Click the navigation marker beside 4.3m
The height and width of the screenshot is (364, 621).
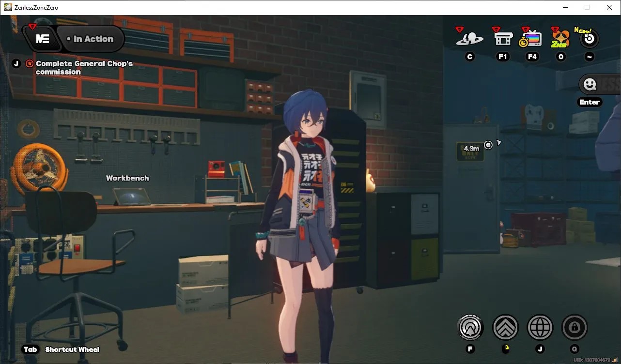pyautogui.click(x=488, y=144)
